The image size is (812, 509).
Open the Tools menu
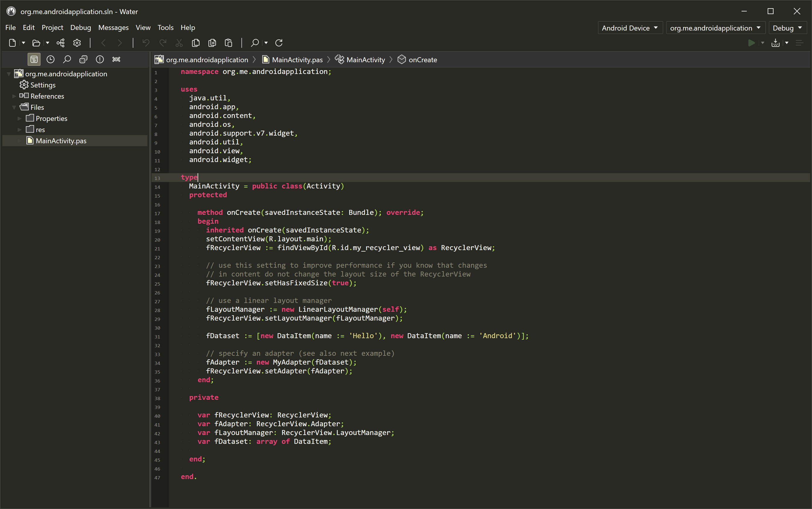coord(165,28)
